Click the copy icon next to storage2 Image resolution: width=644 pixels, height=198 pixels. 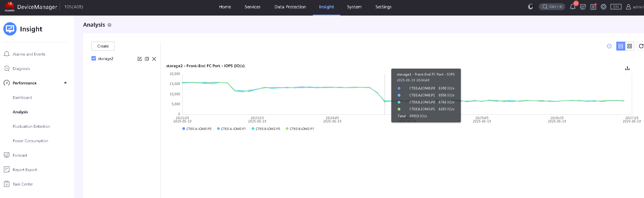[x=147, y=59]
